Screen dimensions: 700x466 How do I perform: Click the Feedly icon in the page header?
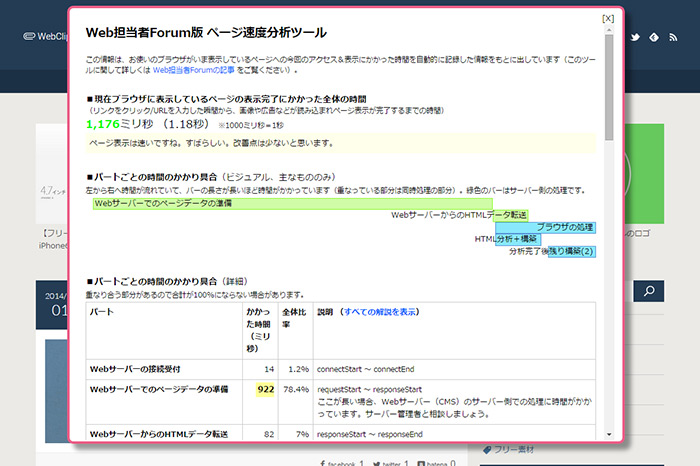[x=654, y=37]
